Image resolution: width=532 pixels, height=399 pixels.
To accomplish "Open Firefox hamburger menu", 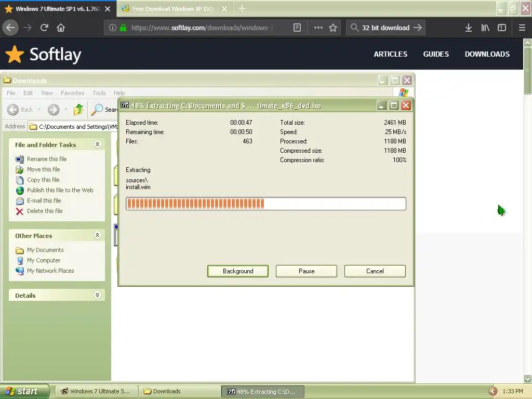I will [522, 28].
